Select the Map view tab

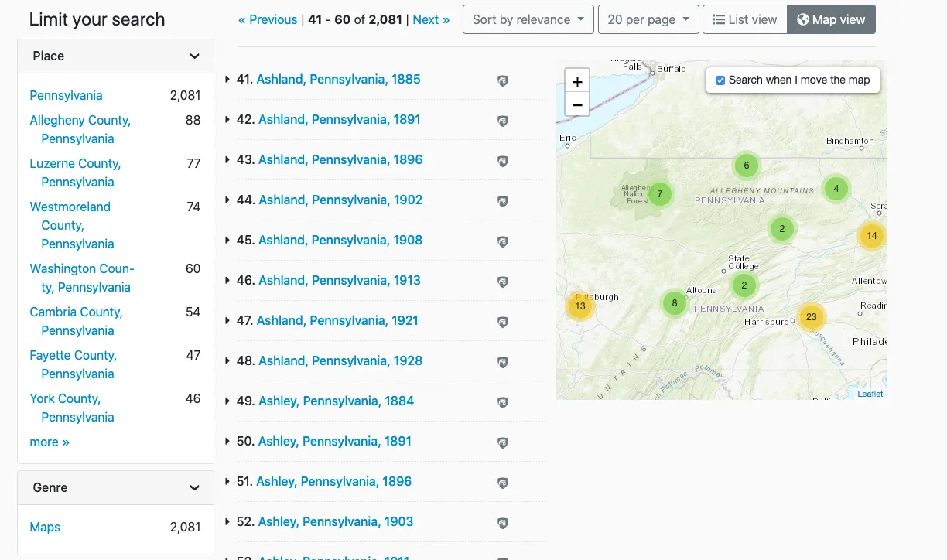(831, 19)
